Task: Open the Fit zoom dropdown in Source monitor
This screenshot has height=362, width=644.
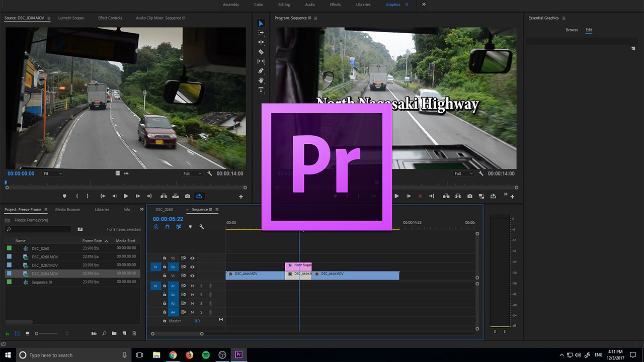Action: [52, 173]
